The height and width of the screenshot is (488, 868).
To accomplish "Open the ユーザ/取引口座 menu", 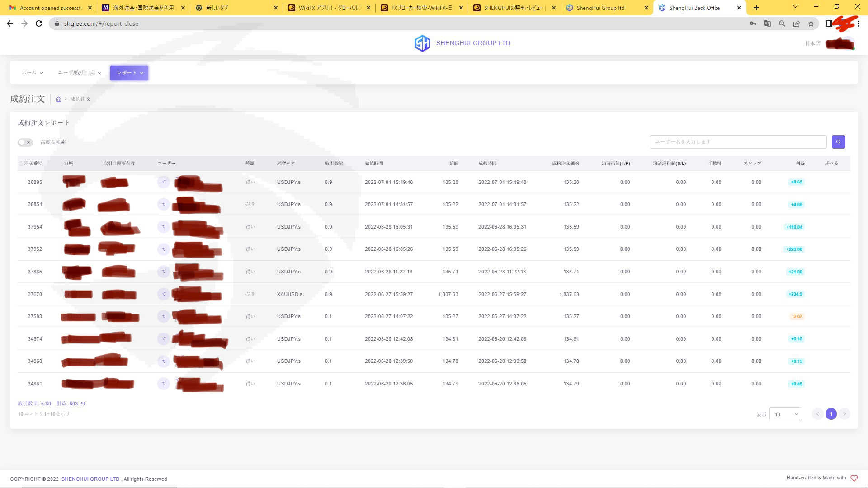I will click(x=80, y=73).
